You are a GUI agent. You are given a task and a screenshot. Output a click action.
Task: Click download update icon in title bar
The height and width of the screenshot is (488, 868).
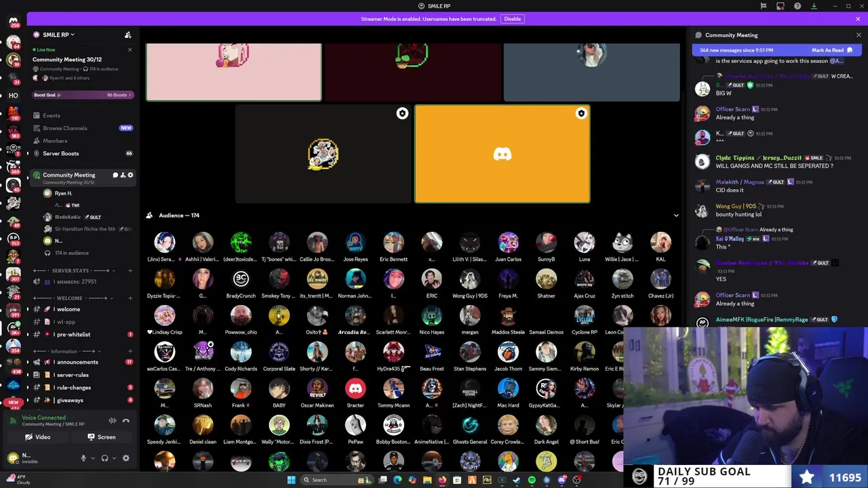tap(814, 6)
